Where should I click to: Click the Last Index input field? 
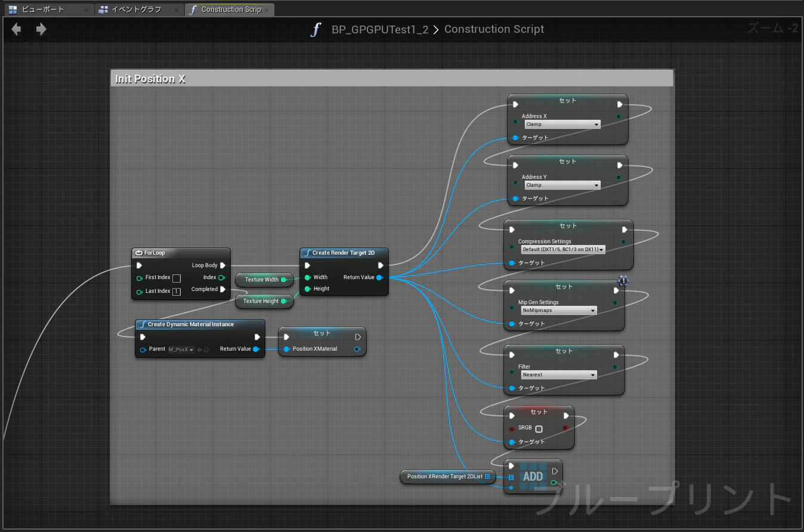177,292
